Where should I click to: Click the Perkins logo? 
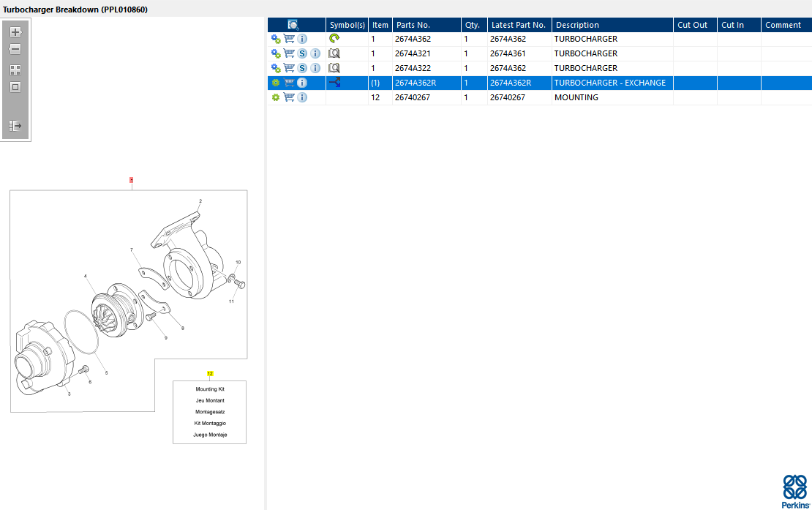(x=795, y=492)
